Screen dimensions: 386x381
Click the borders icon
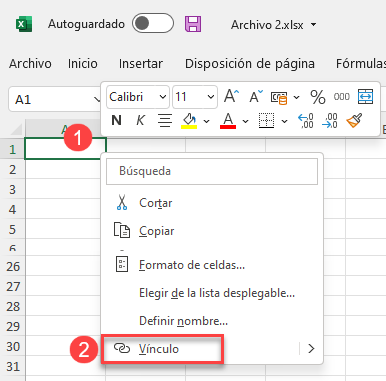[266, 121]
